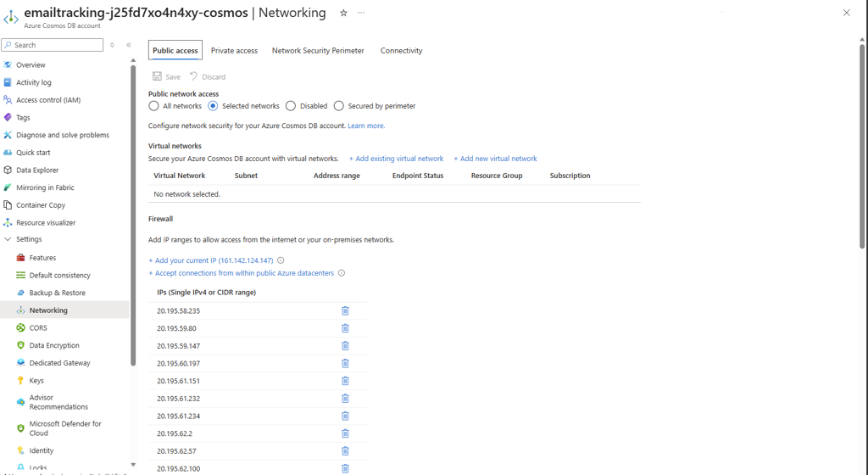
Task: Open the Identity settings page
Action: 42,450
